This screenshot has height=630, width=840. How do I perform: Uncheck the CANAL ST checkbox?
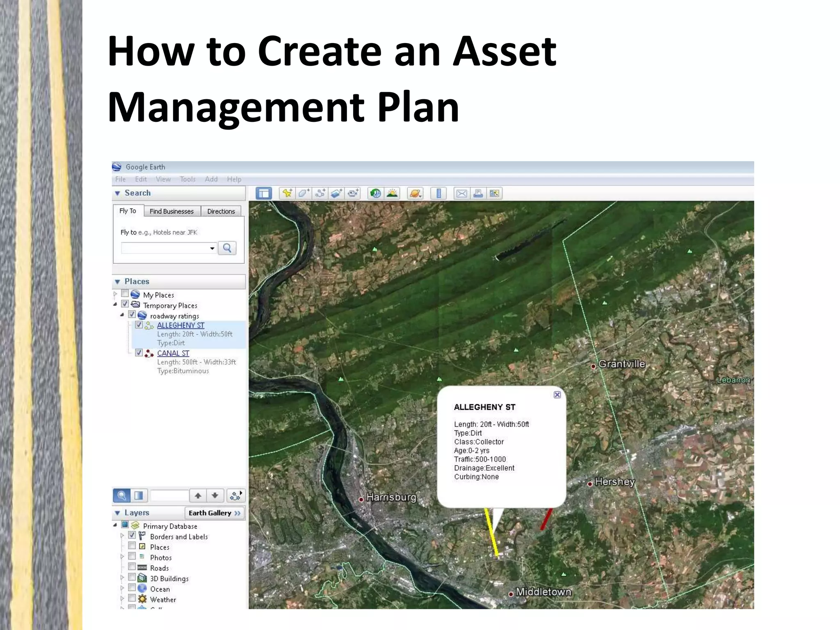[x=139, y=353]
